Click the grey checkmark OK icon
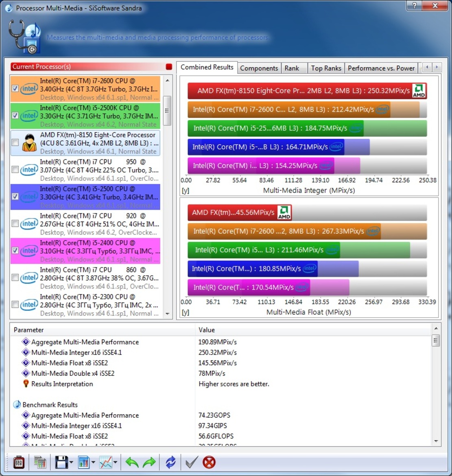Viewport: 452px width, 476px height. point(192,462)
